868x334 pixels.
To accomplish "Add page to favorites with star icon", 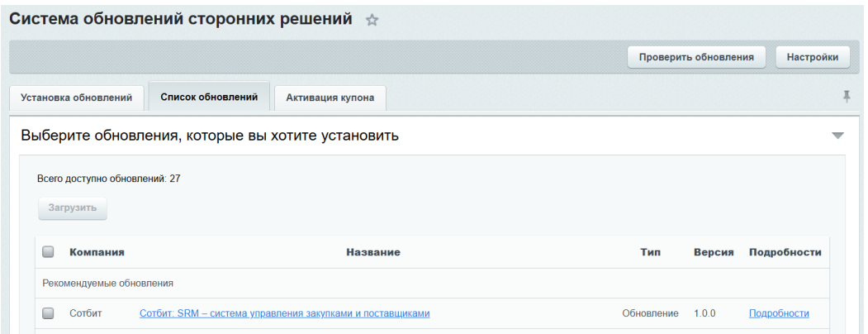I will (372, 21).
